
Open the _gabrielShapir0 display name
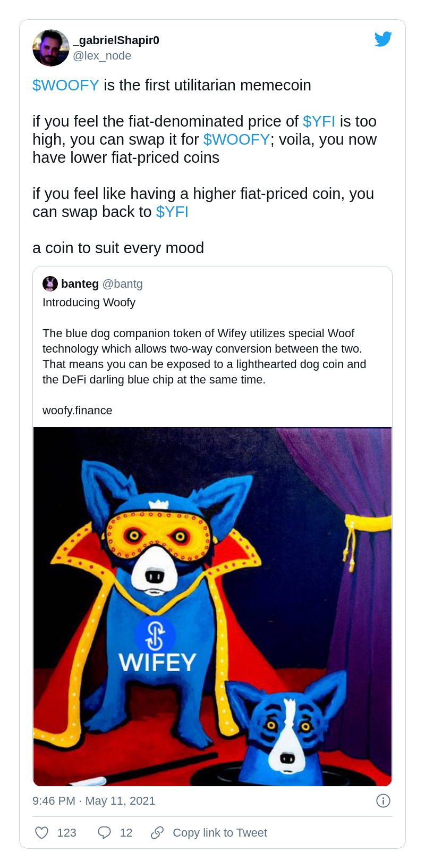click(116, 40)
